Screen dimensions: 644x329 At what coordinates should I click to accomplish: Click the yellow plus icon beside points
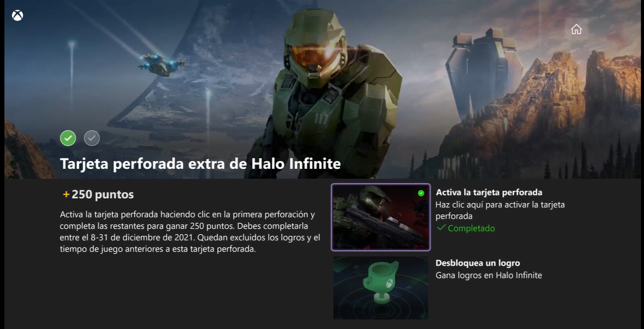[66, 195]
